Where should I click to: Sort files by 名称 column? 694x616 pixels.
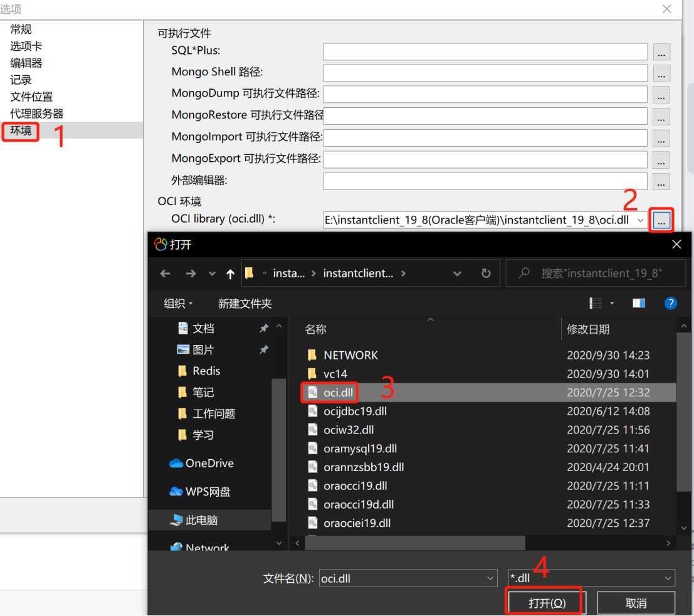pos(315,329)
